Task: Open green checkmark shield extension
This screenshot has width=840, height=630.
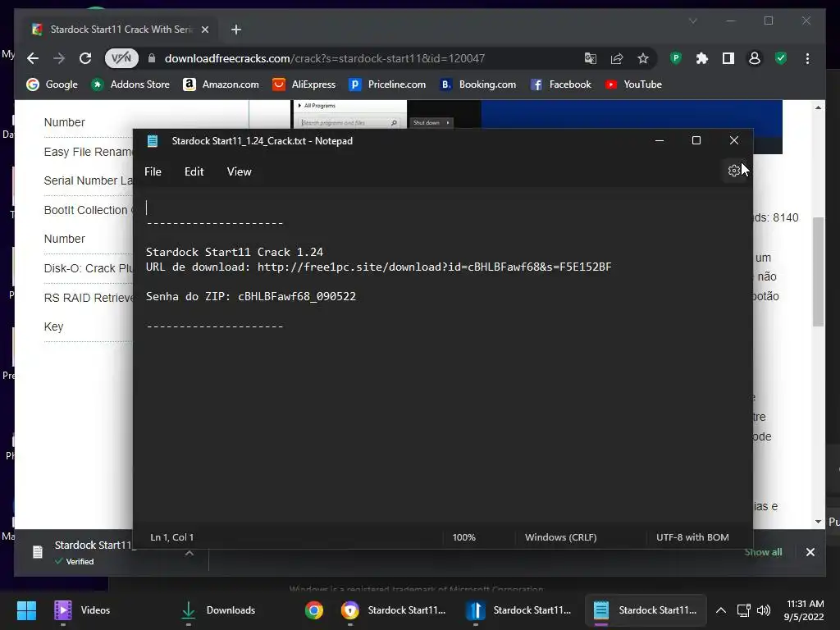Action: tap(781, 58)
